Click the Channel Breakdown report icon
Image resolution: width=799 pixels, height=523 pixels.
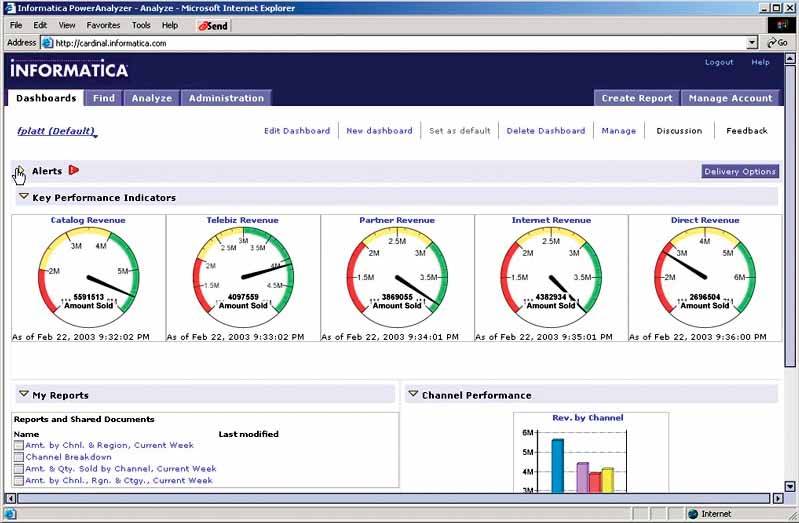[x=19, y=457]
